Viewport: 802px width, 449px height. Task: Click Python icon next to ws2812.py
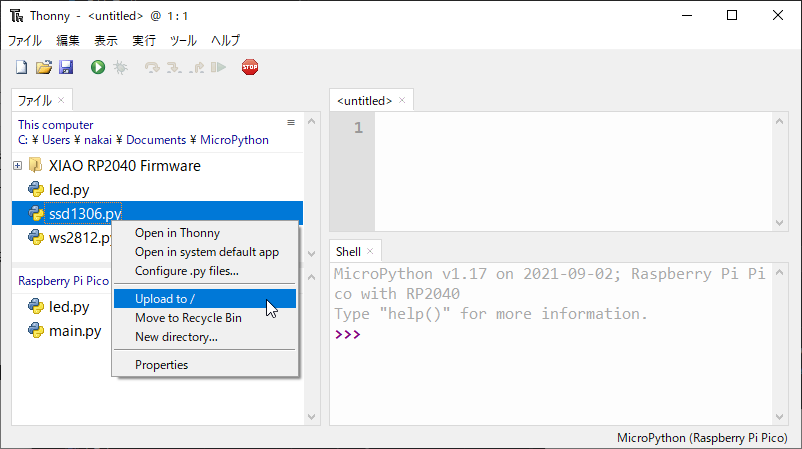point(36,237)
